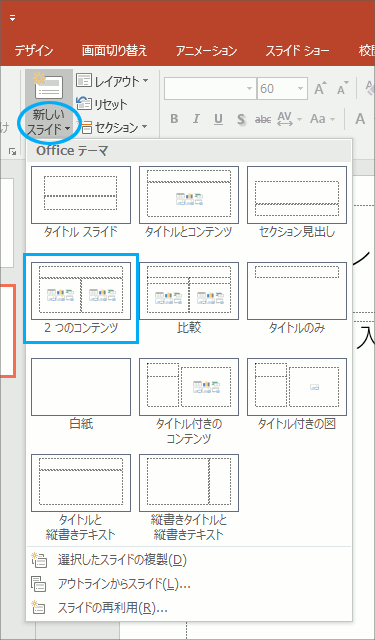Choose スライドの再利用(R)...
375x640 pixels.
pyautogui.click(x=189, y=608)
